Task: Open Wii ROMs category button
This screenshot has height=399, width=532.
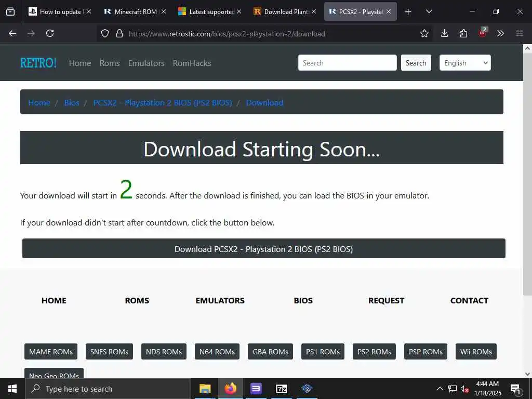Action: [x=476, y=352]
